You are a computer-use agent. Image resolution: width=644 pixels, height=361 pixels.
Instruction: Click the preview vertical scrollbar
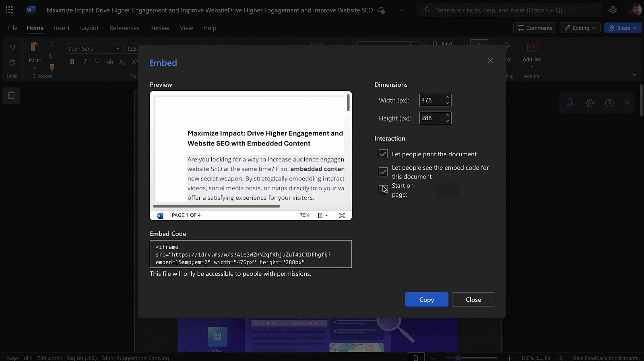(x=348, y=103)
